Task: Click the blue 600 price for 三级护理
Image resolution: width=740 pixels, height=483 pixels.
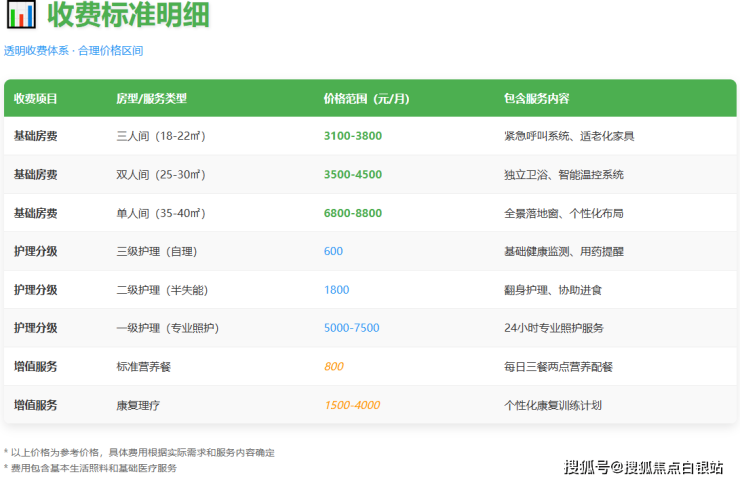Action: (333, 251)
